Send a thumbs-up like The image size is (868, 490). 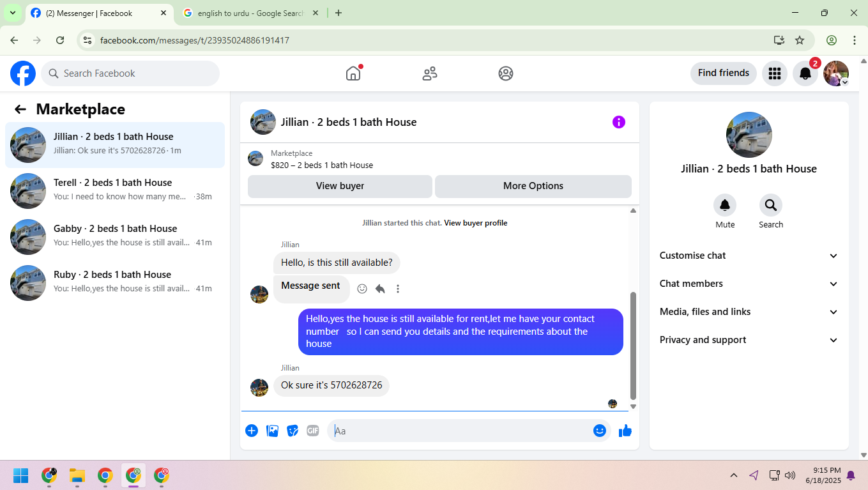tap(625, 431)
